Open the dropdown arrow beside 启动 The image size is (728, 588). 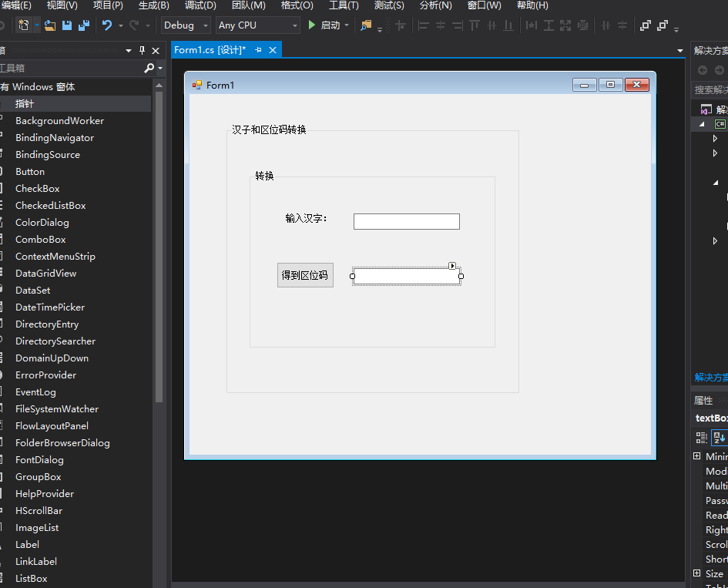point(347,25)
